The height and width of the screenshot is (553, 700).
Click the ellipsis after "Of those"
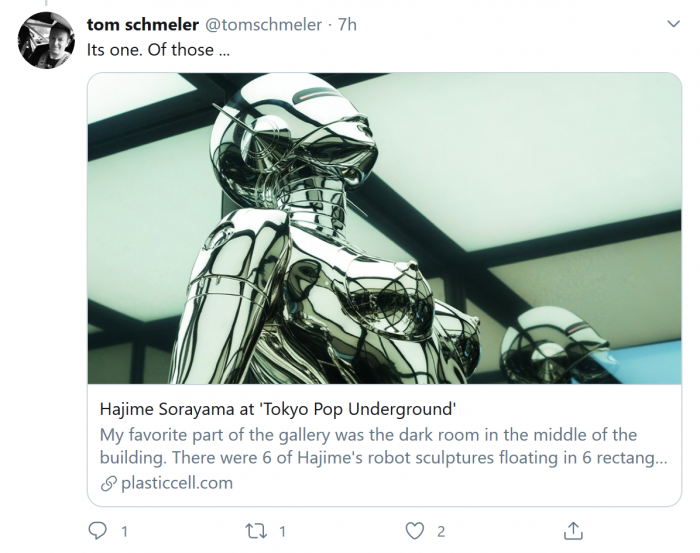coord(223,49)
